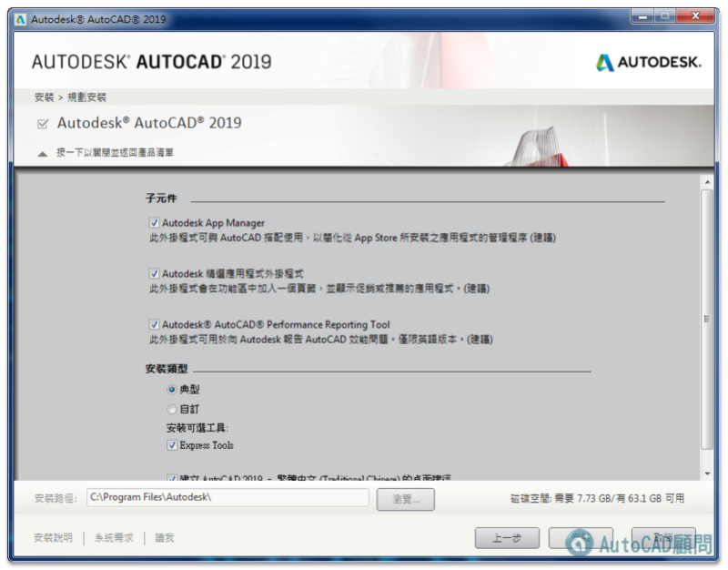The image size is (728, 570).
Task: Toggle the Autodesk AutoCAD 2019 product checkbox
Action: pyautogui.click(x=42, y=124)
